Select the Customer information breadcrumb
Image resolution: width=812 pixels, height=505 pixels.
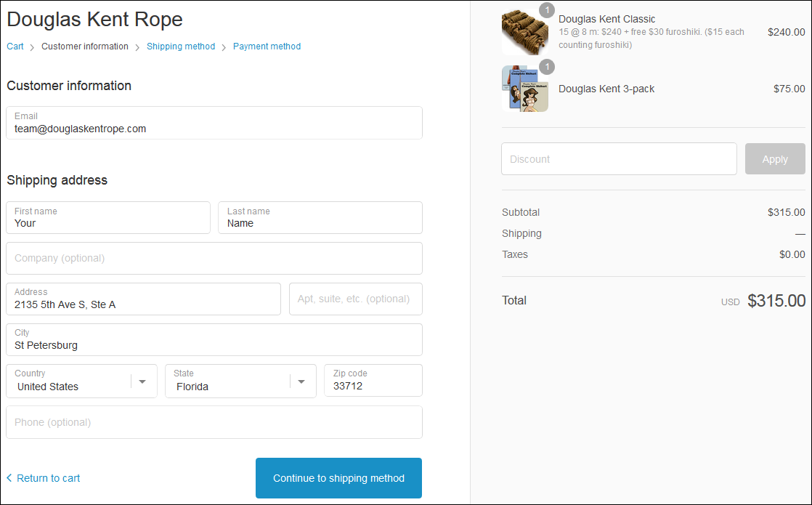(85, 46)
